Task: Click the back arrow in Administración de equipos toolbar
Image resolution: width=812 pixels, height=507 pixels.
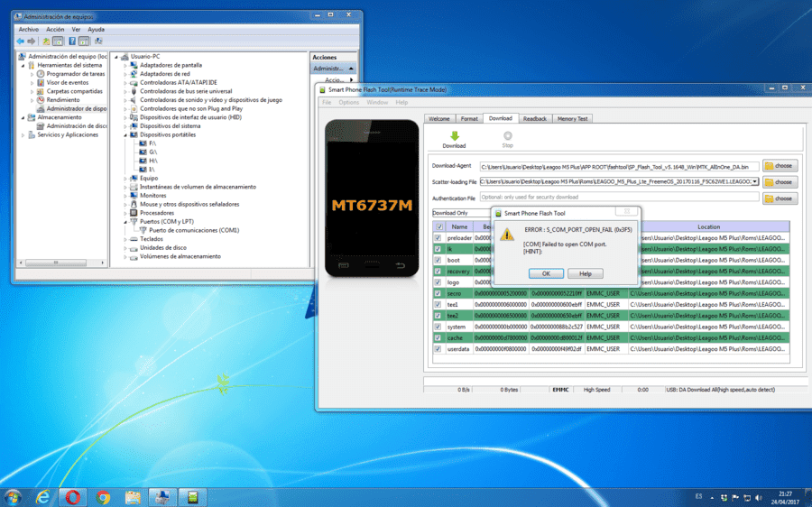Action: (x=20, y=41)
